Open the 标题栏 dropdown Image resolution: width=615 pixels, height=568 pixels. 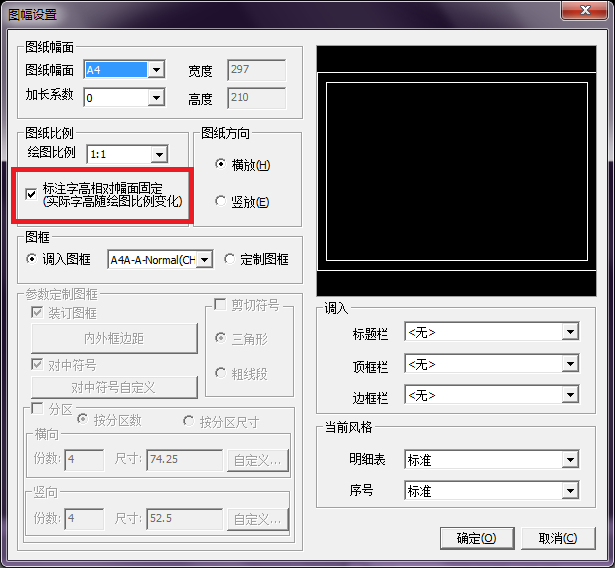570,332
